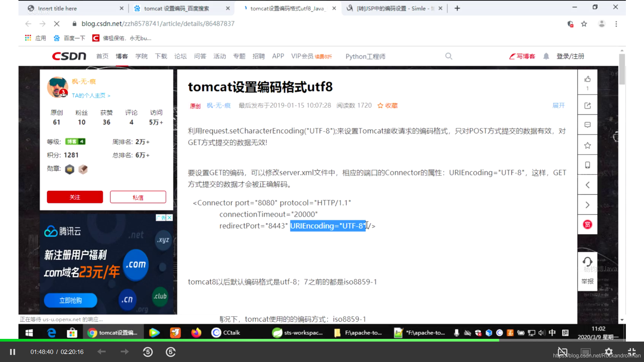Screen dimensions: 644x362
Task: Click the browser back arrow
Action: pos(28,24)
